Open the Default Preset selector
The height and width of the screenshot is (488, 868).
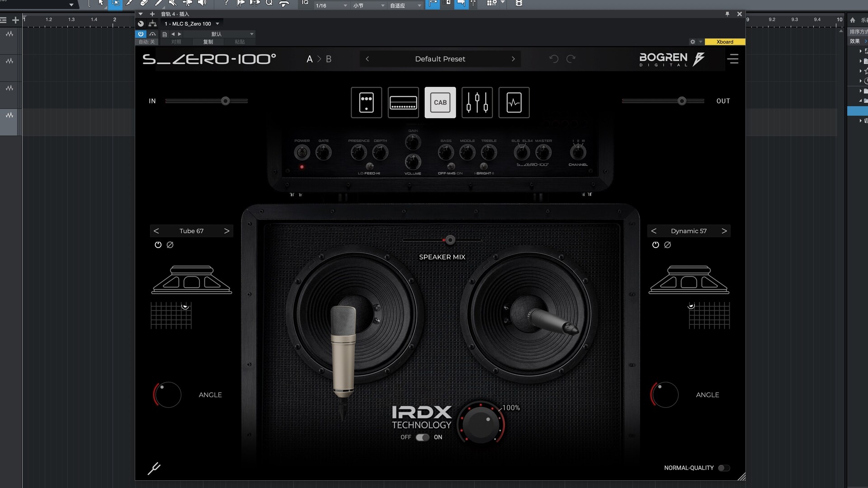(x=440, y=59)
